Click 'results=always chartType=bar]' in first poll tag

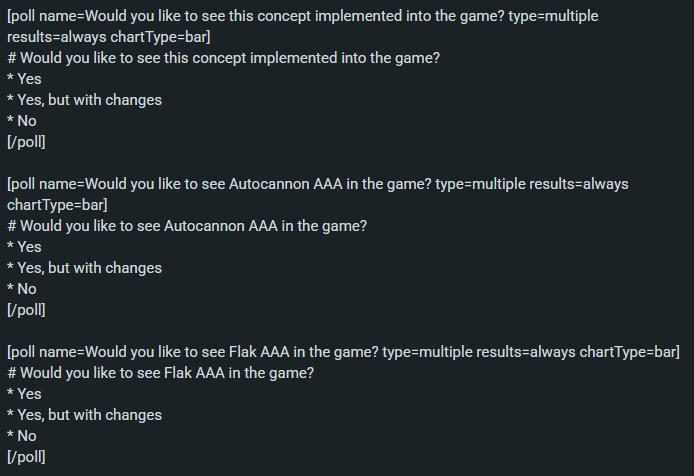point(109,37)
